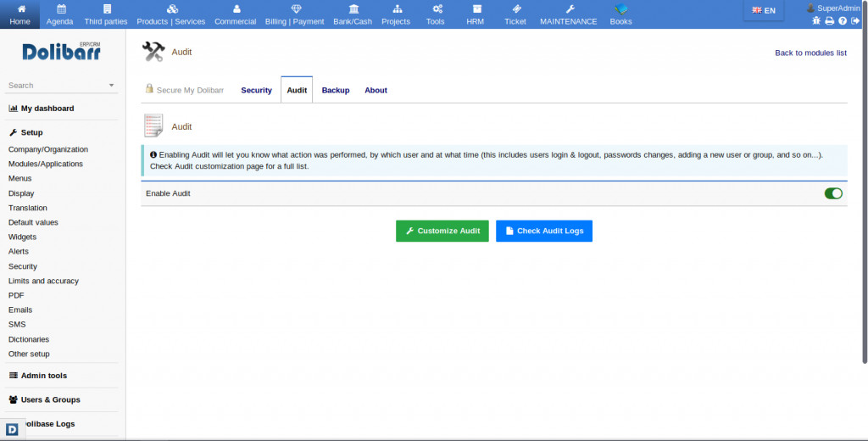Open the Other setup page
Viewport: 868px width, 441px height.
click(29, 354)
